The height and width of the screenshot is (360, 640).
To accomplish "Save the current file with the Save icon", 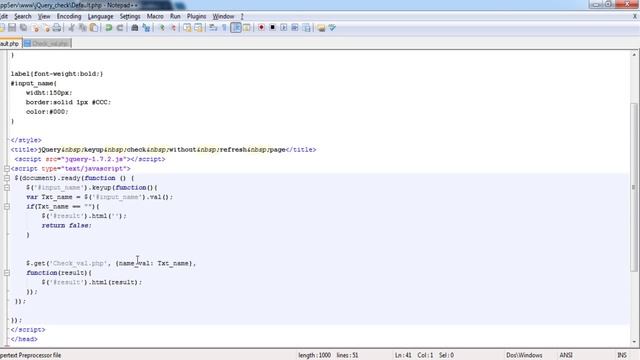I will tap(12, 28).
